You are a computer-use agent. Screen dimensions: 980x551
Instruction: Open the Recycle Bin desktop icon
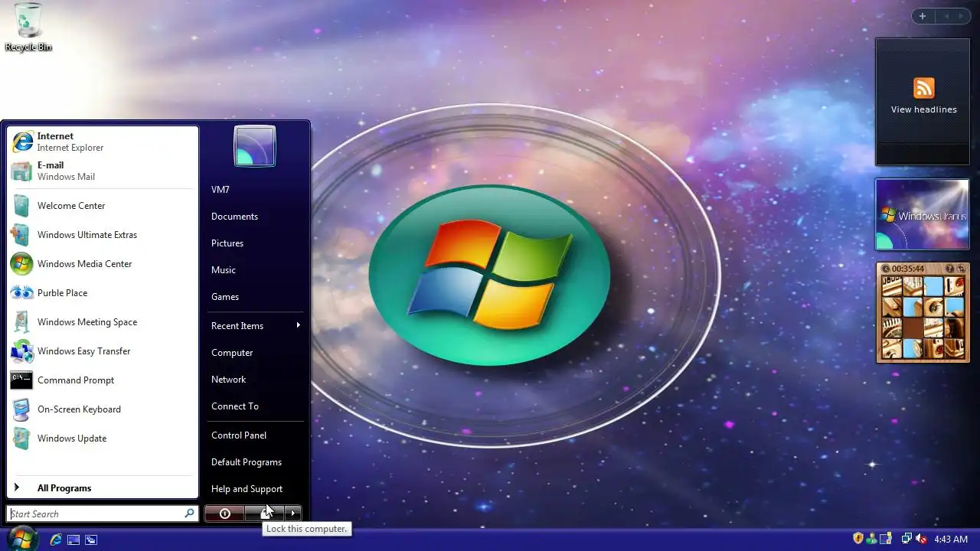(x=28, y=28)
